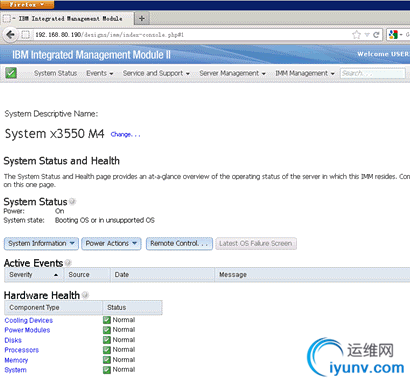
Task: Click green status icon for Processors row
Action: pyautogui.click(x=107, y=350)
